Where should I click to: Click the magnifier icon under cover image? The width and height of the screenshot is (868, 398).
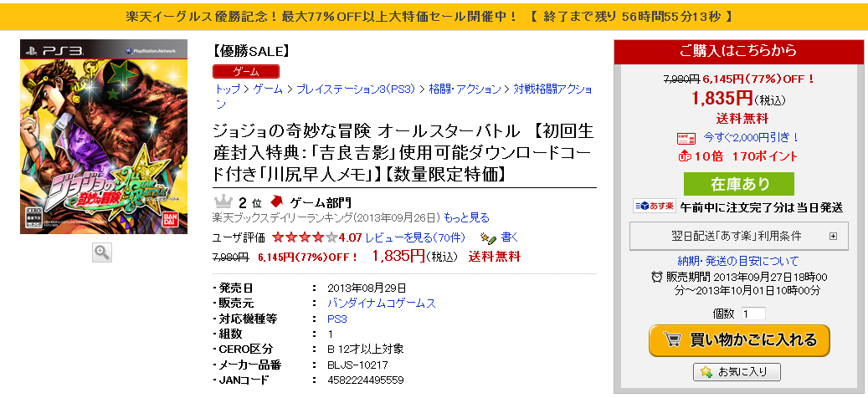coord(102,252)
